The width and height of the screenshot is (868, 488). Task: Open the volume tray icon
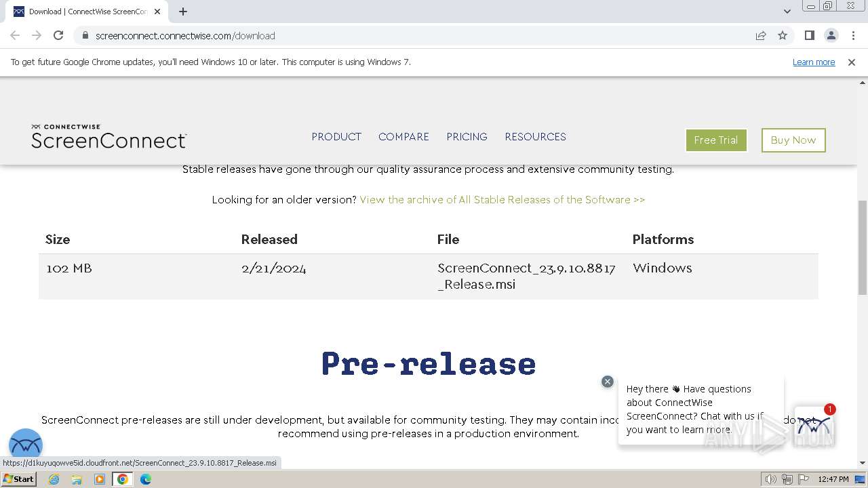(771, 479)
